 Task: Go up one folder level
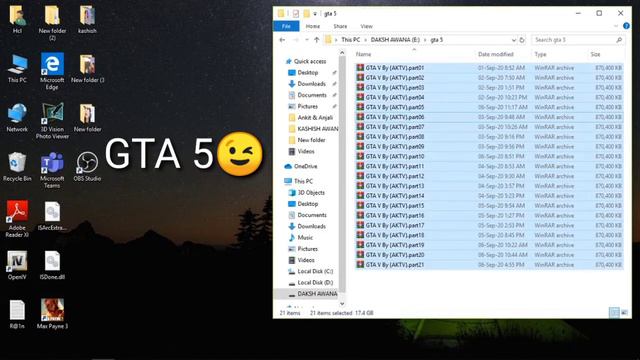coord(317,40)
